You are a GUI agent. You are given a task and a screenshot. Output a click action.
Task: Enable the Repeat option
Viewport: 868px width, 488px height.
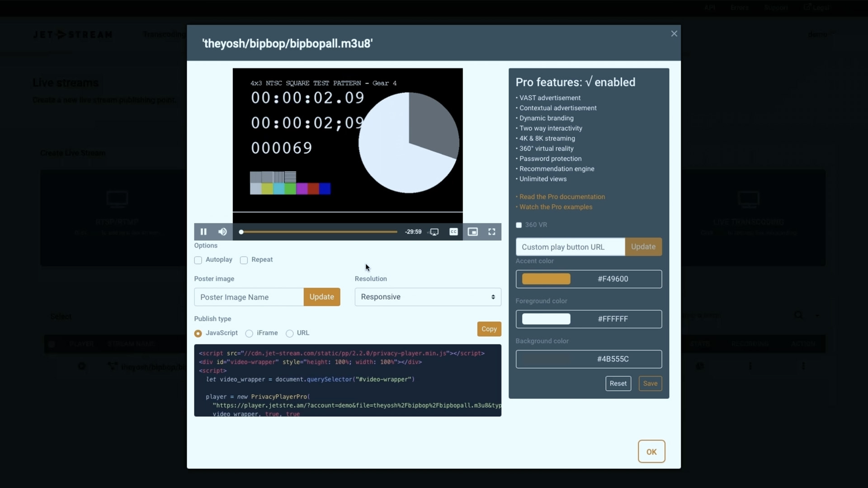(244, 260)
